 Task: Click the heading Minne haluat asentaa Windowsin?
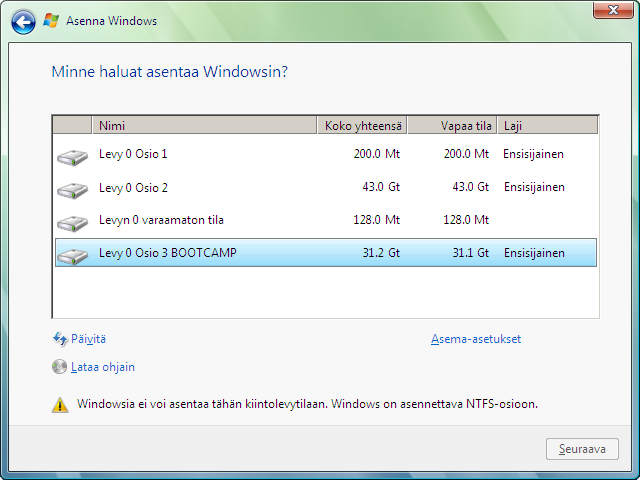click(169, 72)
